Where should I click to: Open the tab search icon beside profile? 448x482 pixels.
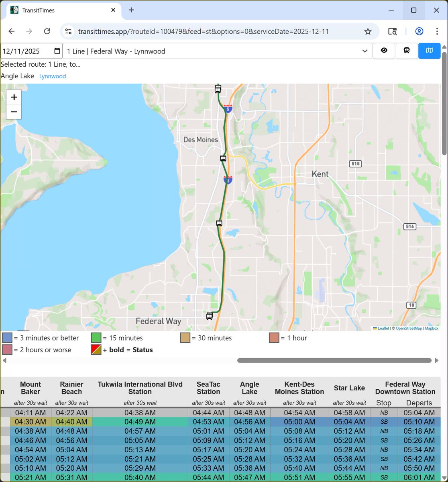(x=392, y=31)
